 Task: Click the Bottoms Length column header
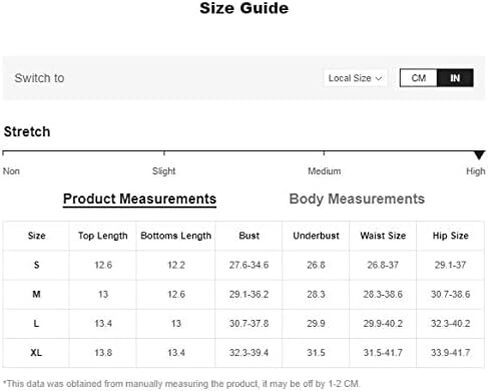[x=176, y=236]
